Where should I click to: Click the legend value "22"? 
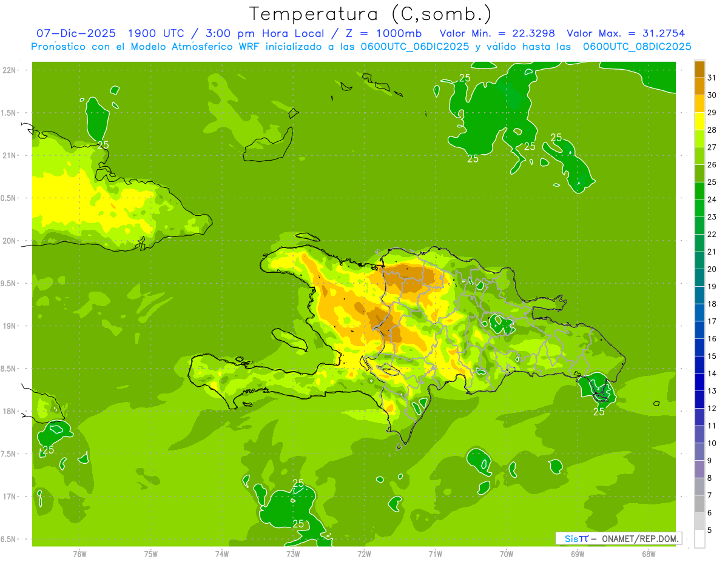pos(712,235)
